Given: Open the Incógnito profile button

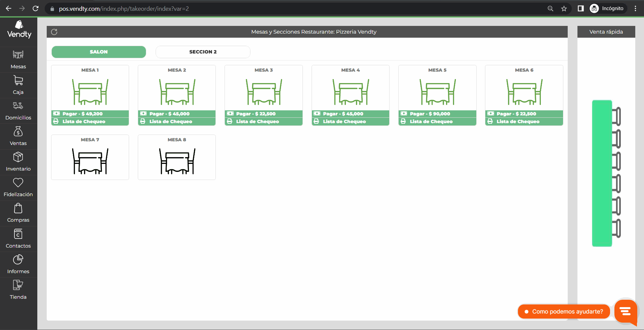Looking at the screenshot, I should click(x=608, y=9).
